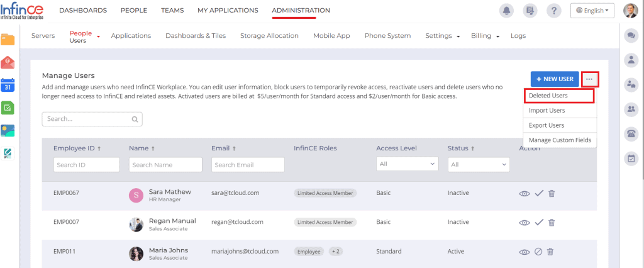Click the phone icon in right sidebar

[631, 133]
